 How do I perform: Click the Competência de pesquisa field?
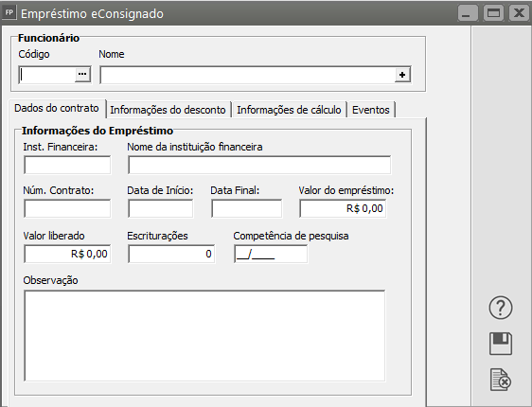click(x=271, y=254)
